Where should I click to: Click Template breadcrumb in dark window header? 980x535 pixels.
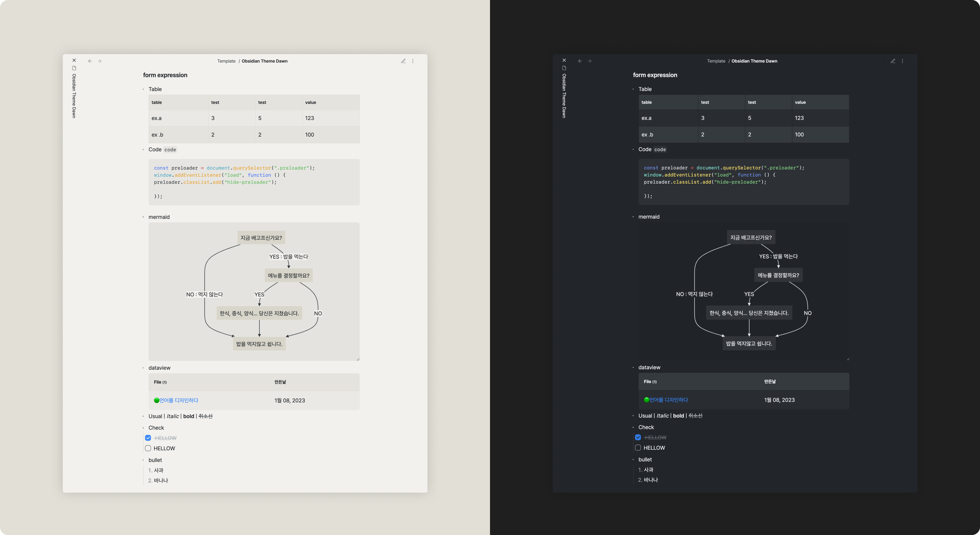[716, 61]
